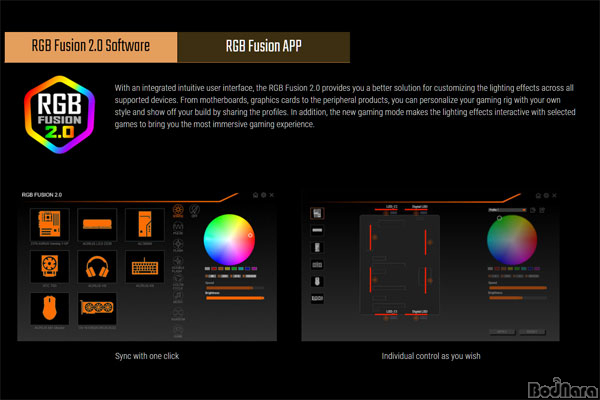Pick red swatch under sync window color wheel
Image resolution: width=600 pixels, height=400 pixels.
click(214, 269)
